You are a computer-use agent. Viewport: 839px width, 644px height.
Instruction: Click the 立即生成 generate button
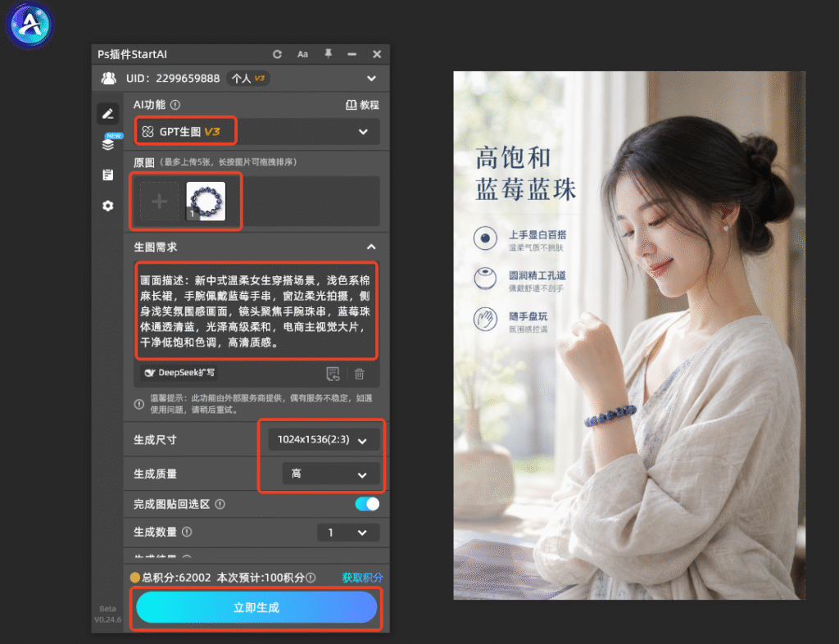pos(256,608)
